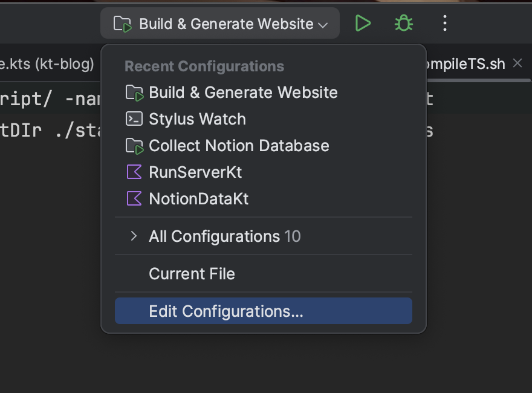Click the folder icon beside Collect Notion Database
Viewport: 532px width, 393px height.
[x=134, y=146]
